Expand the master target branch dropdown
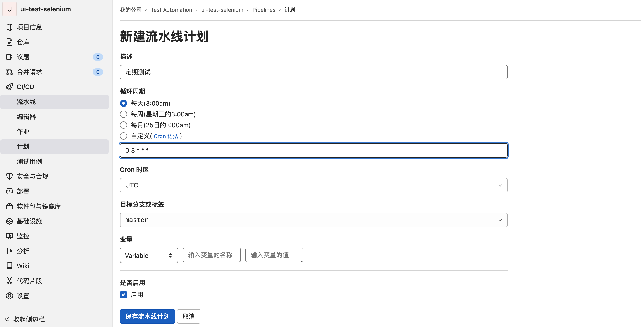Screen dimensions: 644x327 pyautogui.click(x=313, y=220)
